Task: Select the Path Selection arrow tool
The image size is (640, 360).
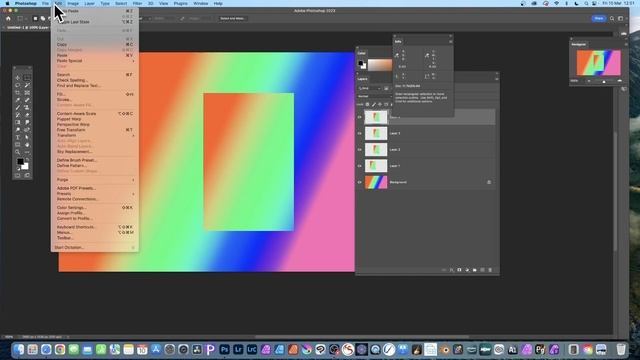Action: pos(27,137)
